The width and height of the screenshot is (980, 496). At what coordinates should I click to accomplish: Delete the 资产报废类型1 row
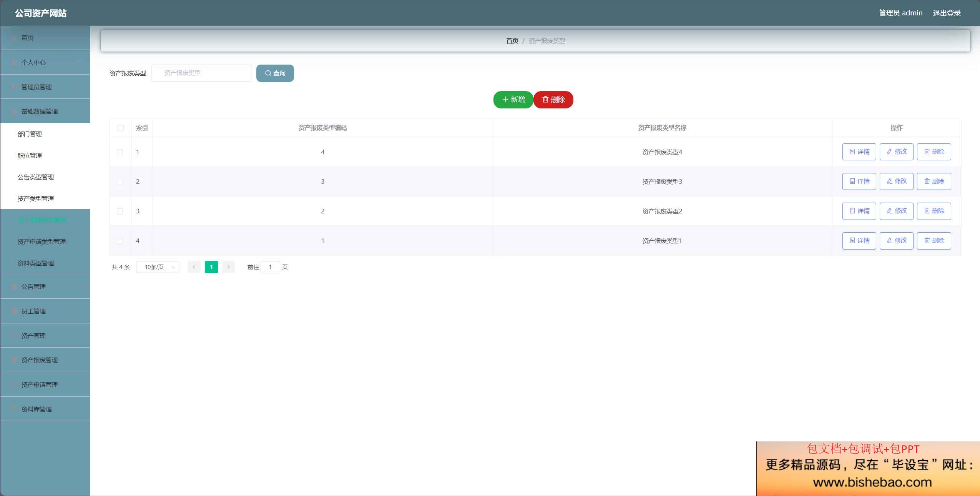(934, 241)
